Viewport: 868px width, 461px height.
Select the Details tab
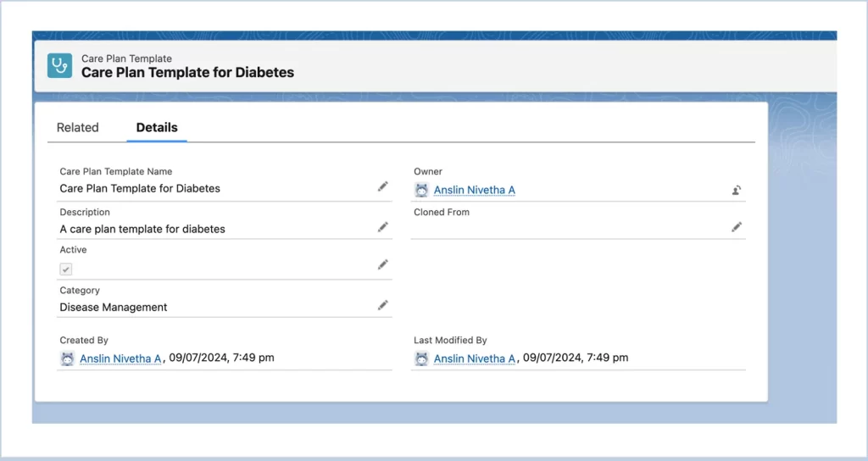157,127
